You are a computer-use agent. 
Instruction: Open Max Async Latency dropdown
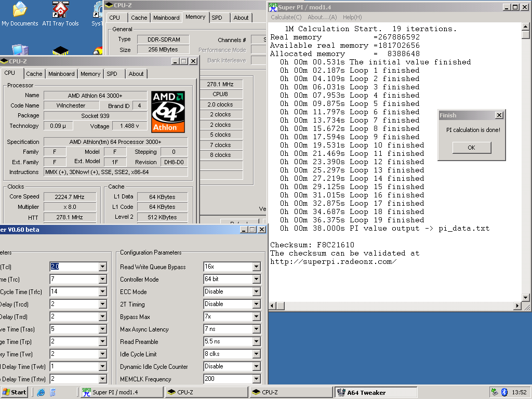[x=257, y=329]
